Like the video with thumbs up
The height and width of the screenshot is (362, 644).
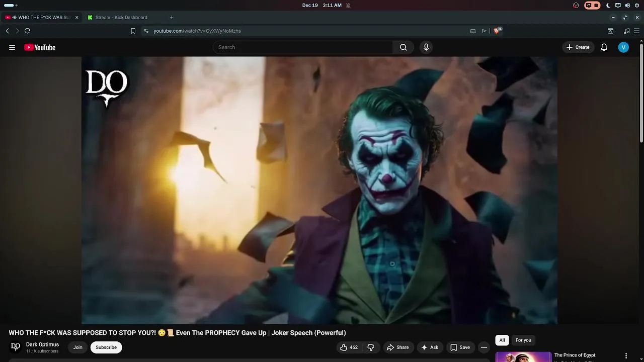349,347
